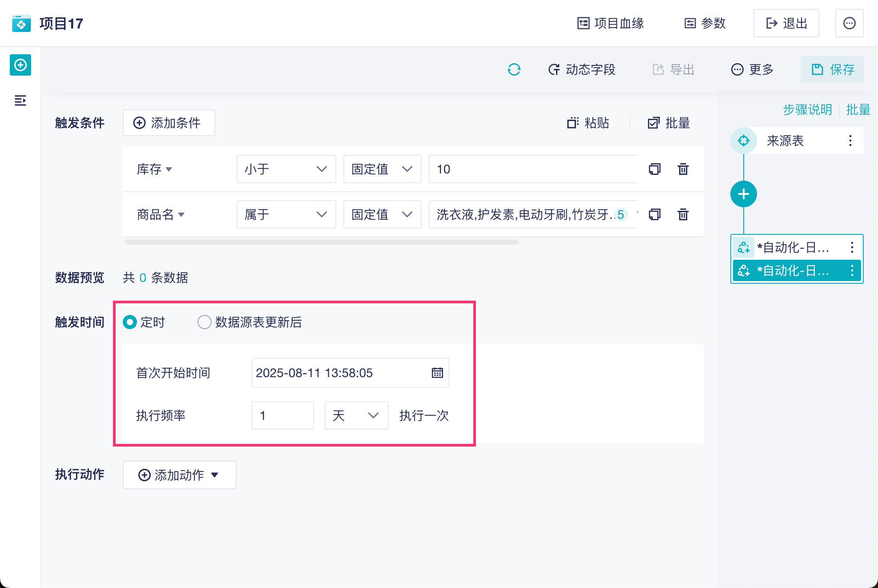Click the left sidebar add icon
Screen dimensions: 878x588
(x=20, y=65)
